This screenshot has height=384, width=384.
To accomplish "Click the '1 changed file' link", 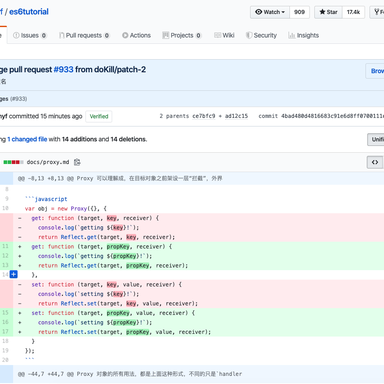I will [27, 139].
